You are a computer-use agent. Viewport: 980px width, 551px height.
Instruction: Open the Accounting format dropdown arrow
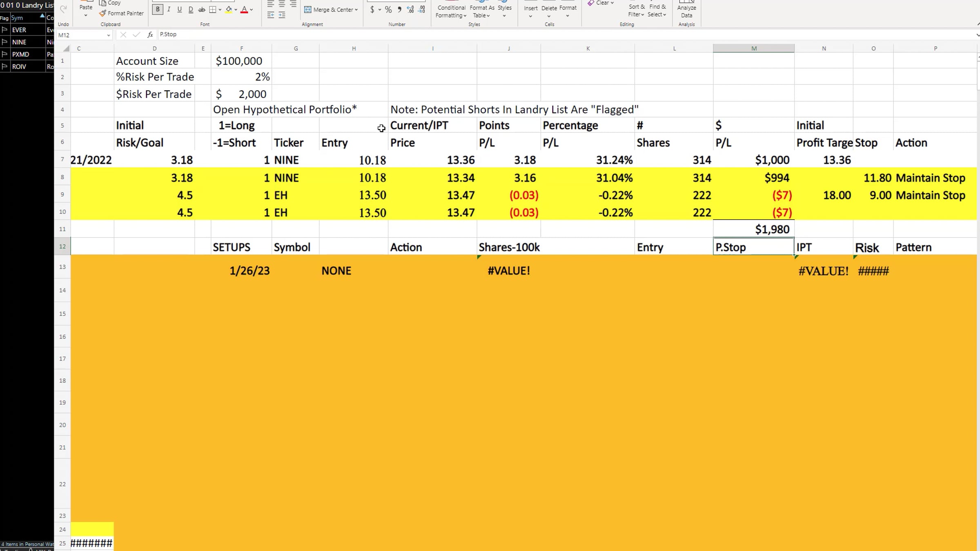380,10
